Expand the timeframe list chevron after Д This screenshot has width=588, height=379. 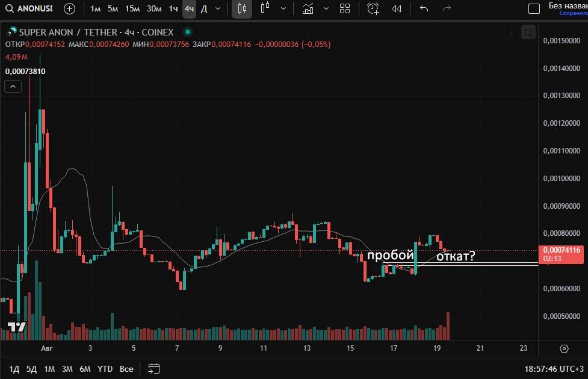218,8
